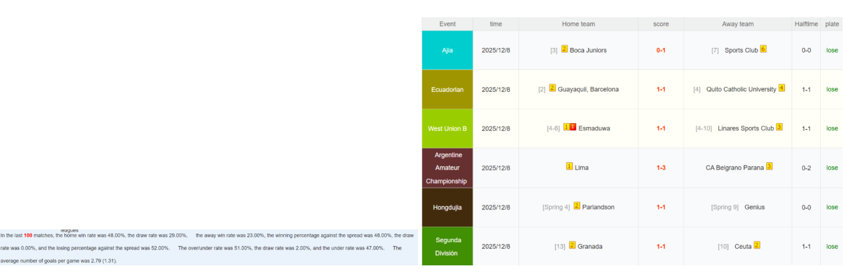Open the 1-3 score for Lima match
The height and width of the screenshot is (276, 868).
[661, 168]
